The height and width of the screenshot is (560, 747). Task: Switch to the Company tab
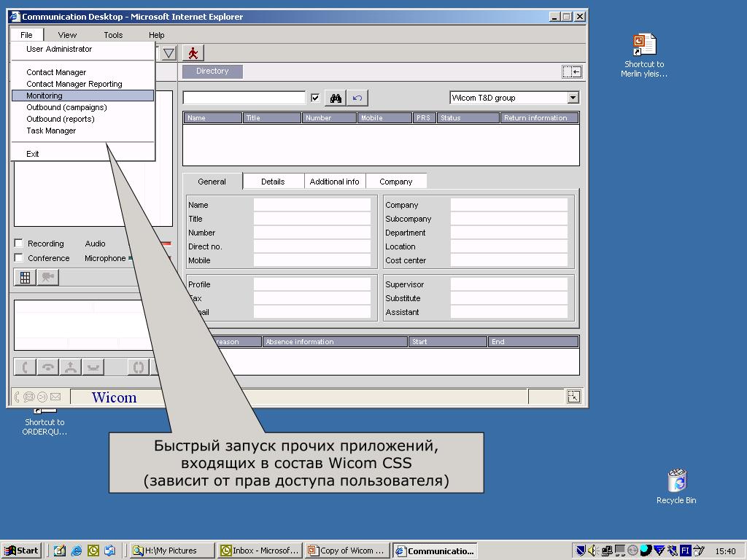click(x=396, y=182)
